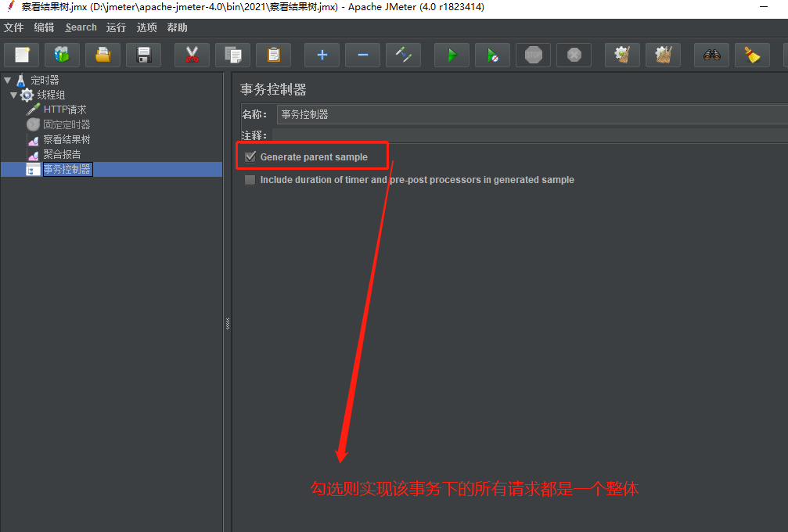Viewport: 788px width, 532px height.
Task: Click the pipette icon beside HTTP请求
Action: [33, 110]
